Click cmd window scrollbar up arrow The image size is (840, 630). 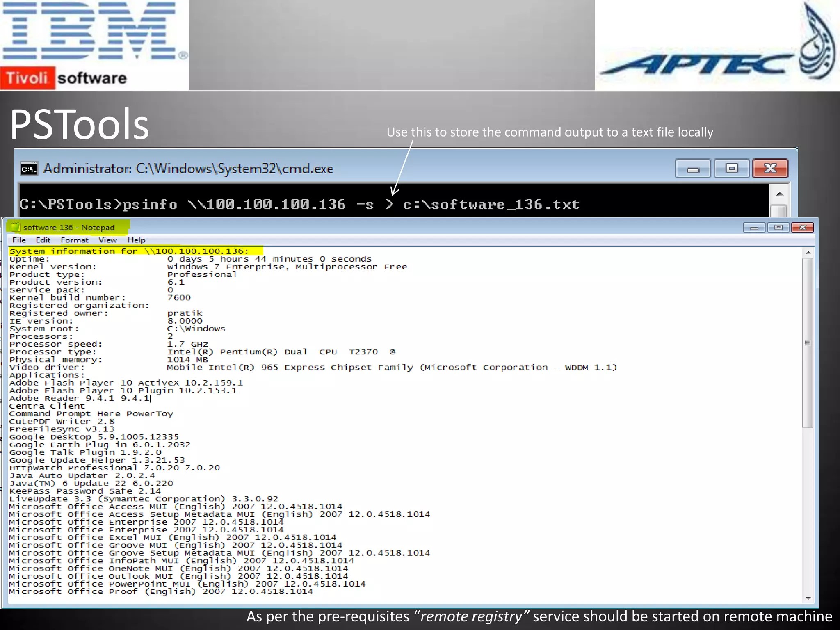coord(779,194)
